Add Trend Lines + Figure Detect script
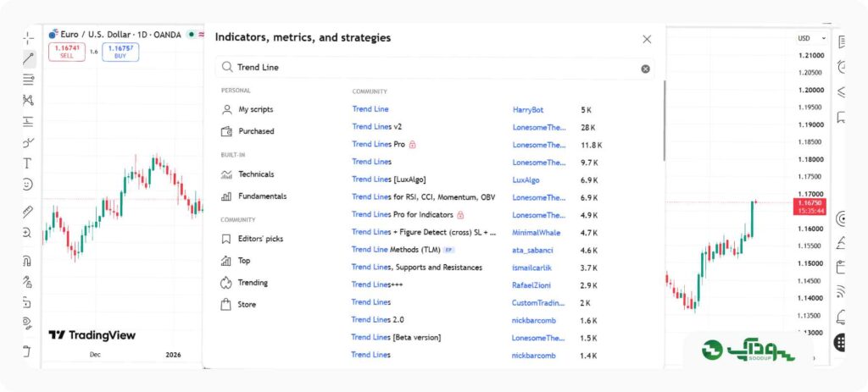The image size is (868, 392). tap(424, 232)
